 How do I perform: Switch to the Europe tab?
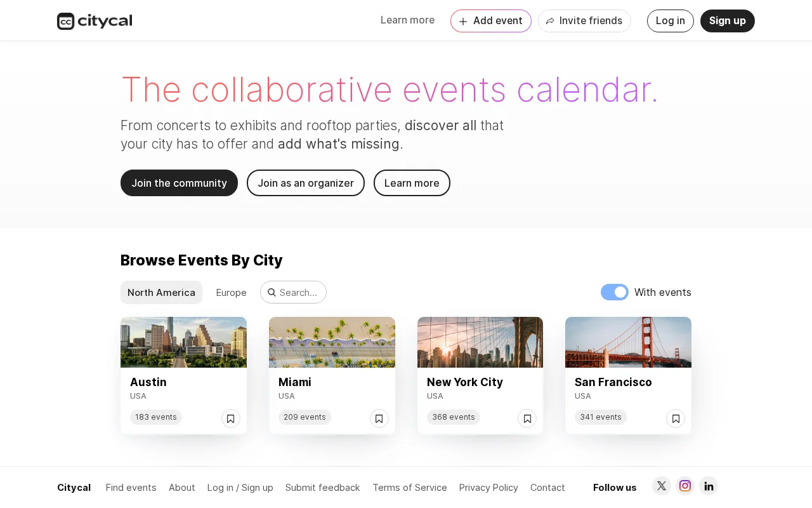(231, 292)
